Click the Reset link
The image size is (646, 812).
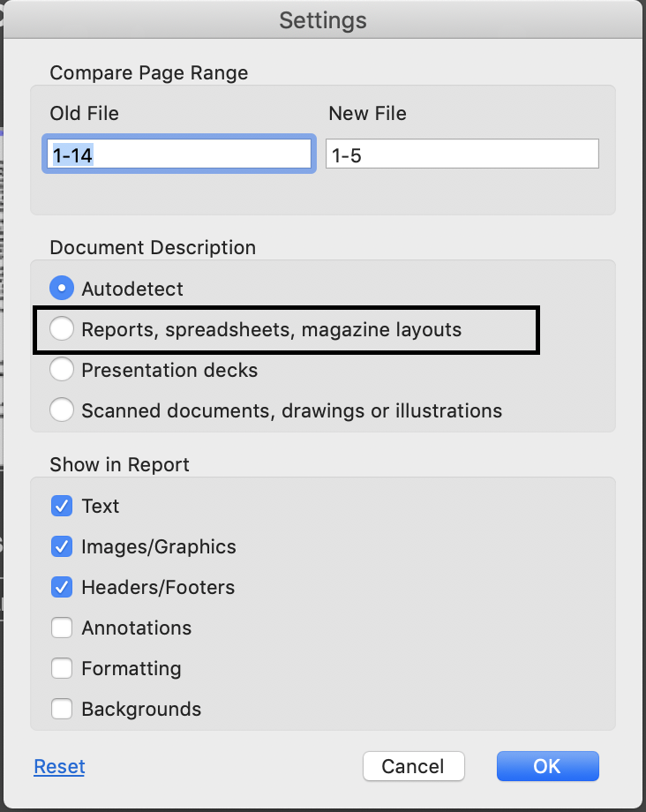pyautogui.click(x=58, y=766)
